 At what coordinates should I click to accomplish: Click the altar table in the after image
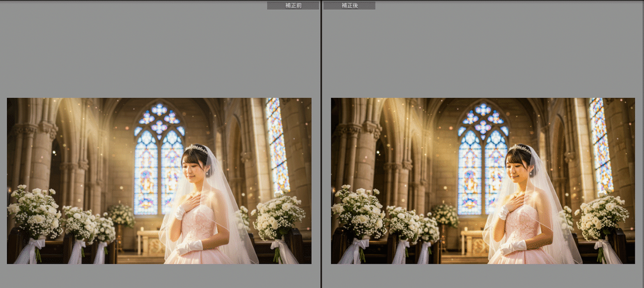click(x=474, y=242)
